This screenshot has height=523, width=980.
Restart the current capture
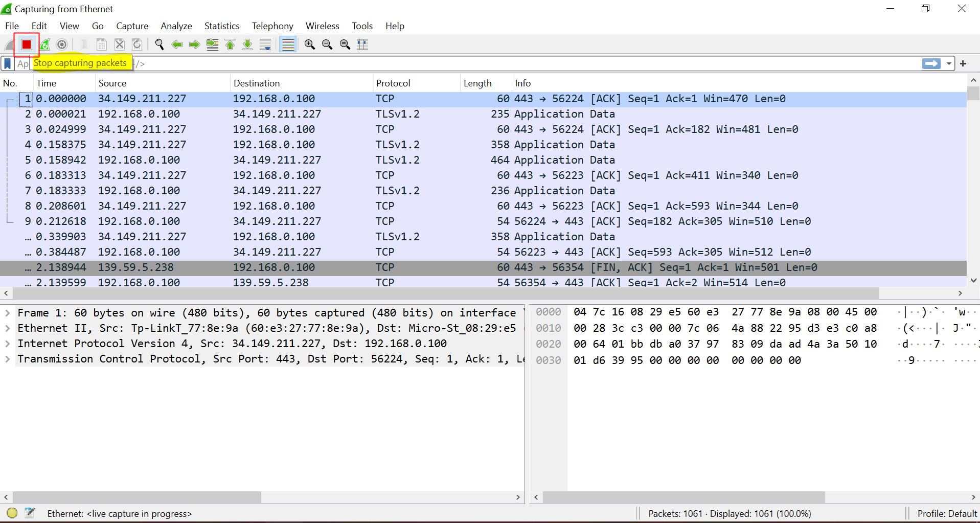(45, 45)
